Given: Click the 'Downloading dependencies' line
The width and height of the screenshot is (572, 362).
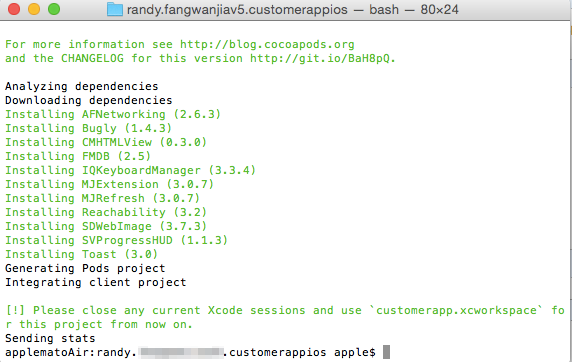Looking at the screenshot, I should tap(89, 100).
